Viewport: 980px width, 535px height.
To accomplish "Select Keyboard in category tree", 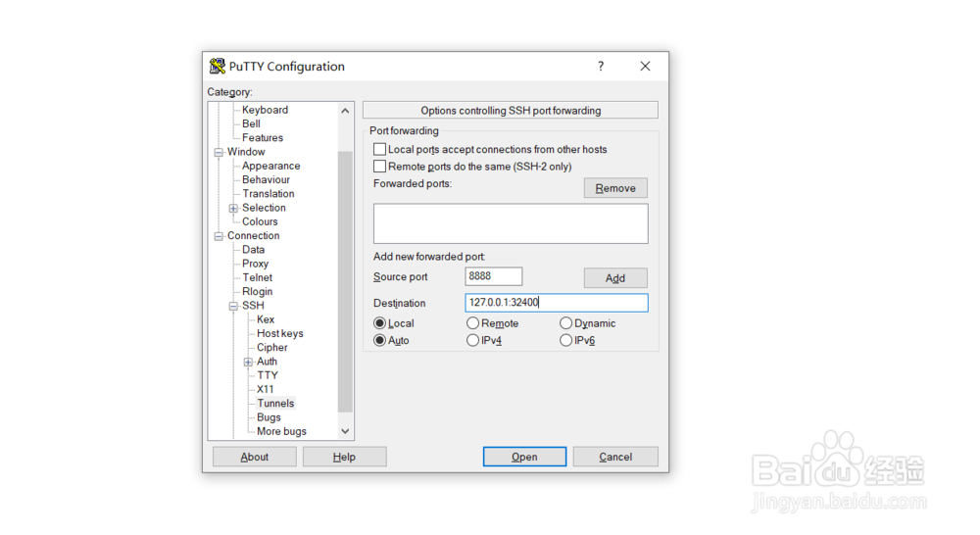I will [265, 110].
